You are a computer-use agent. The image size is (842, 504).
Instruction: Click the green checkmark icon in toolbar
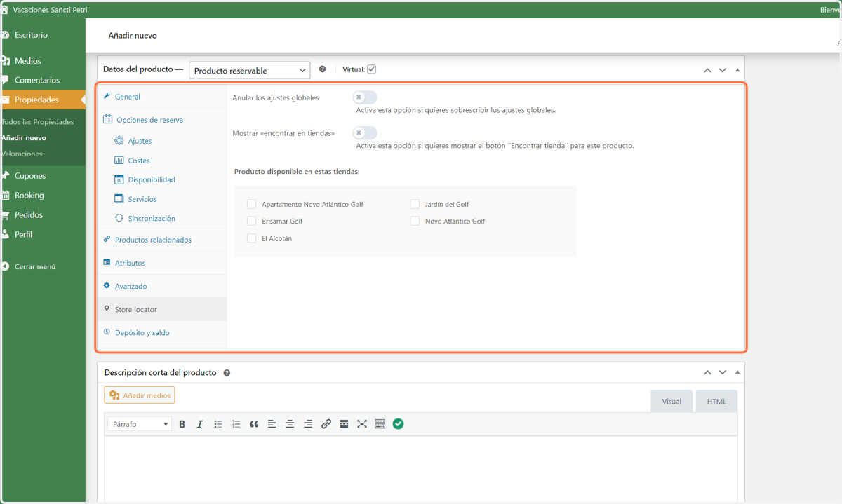tap(399, 424)
